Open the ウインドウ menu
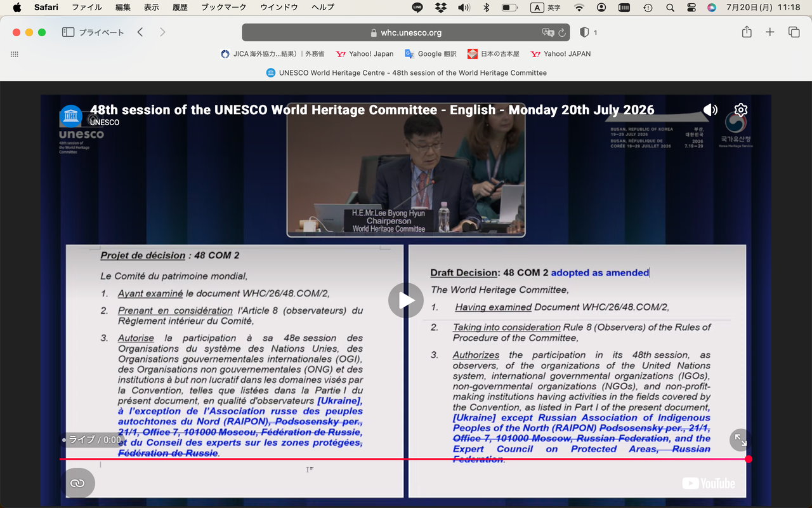812x508 pixels. click(x=279, y=8)
